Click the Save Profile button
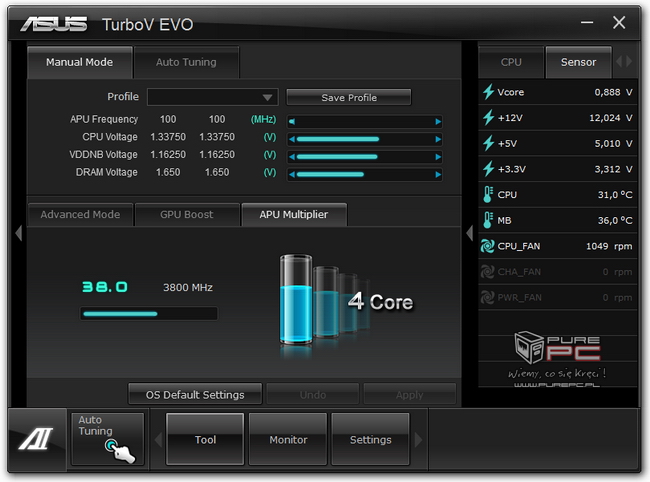 coord(349,97)
